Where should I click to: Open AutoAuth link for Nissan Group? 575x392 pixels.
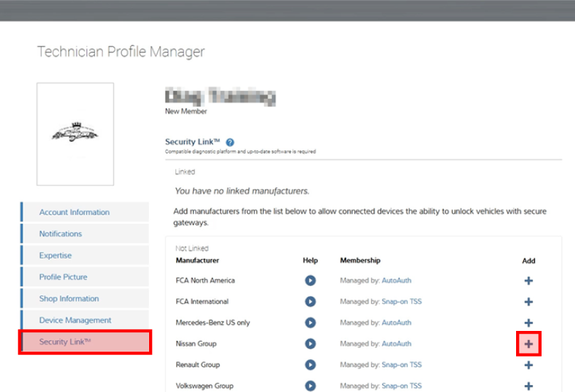[396, 344]
